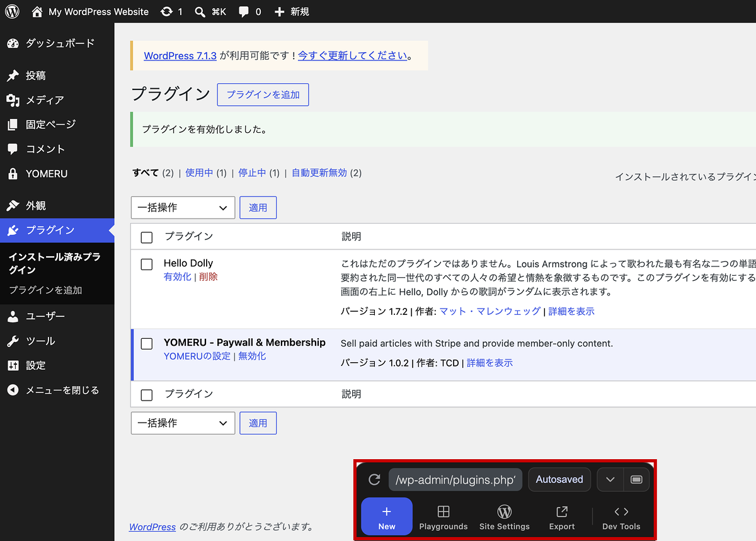Show Hello Dolly 詳細を表示 link
This screenshot has width=756, height=541.
[x=571, y=311]
